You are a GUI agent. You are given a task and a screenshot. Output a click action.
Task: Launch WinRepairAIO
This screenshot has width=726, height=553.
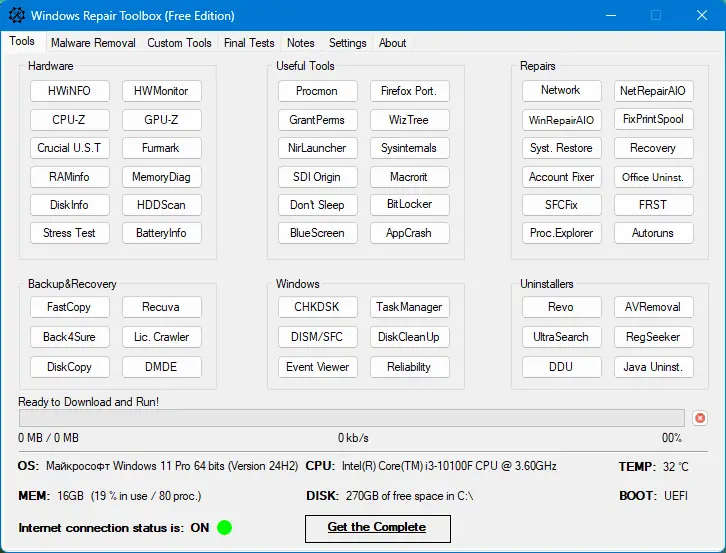[562, 119]
